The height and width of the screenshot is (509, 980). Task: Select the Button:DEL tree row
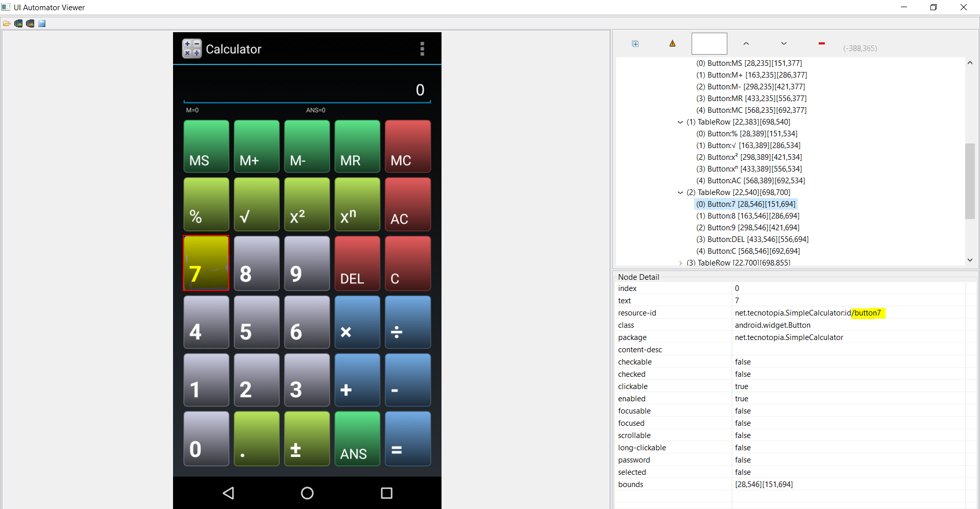tap(752, 239)
